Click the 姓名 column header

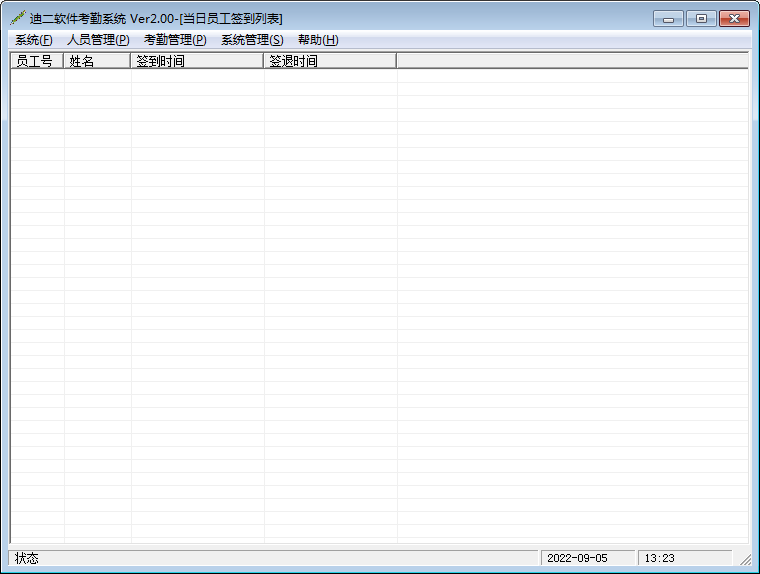97,61
